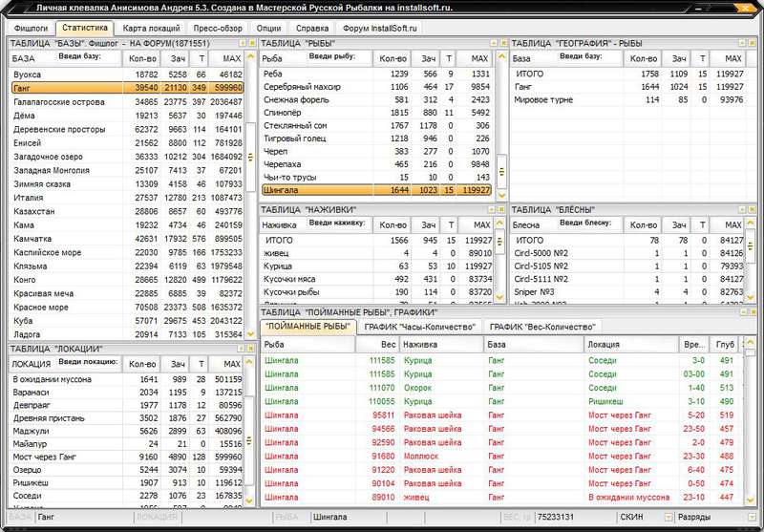Open the Фишлоги tab
The height and width of the screenshot is (532, 764).
click(32, 29)
